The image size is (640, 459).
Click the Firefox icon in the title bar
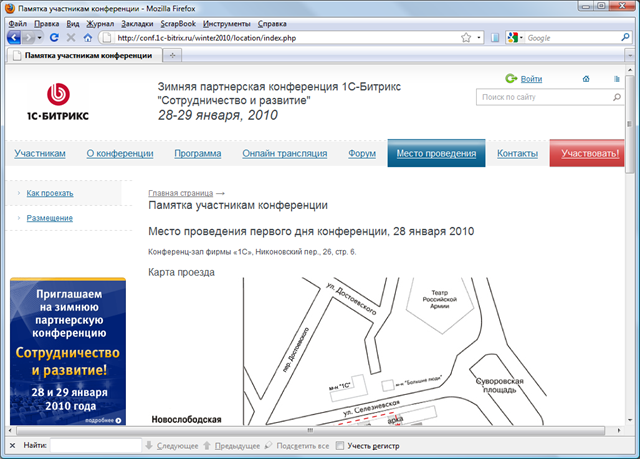10,8
